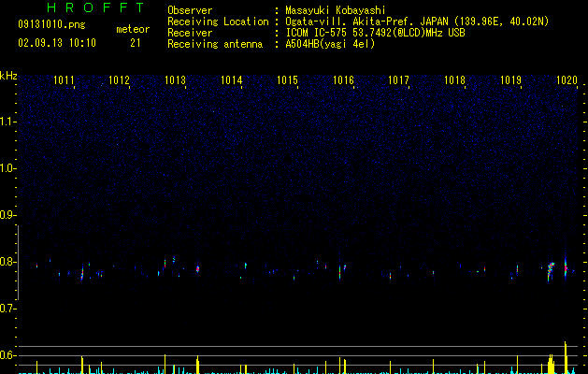Image resolution: width=588 pixels, height=374 pixels.
Task: Click the date stamp 02.09.13 10:10
Action: coord(57,43)
